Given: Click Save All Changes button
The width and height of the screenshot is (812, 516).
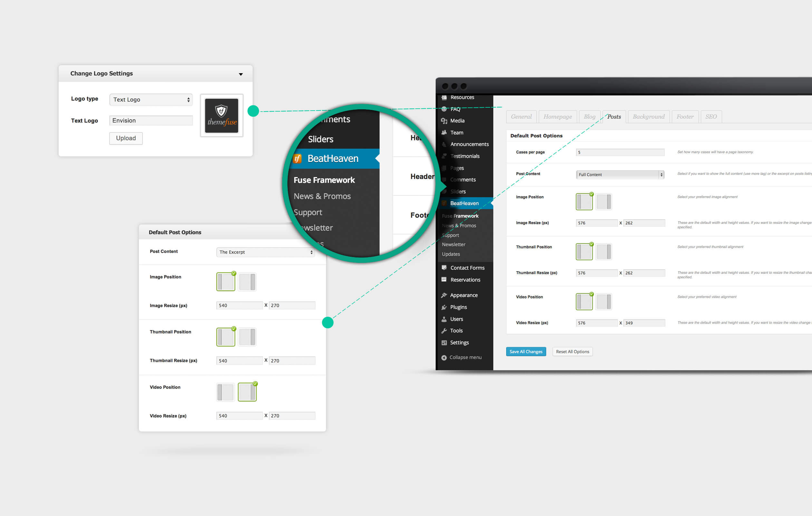Looking at the screenshot, I should pos(525,351).
